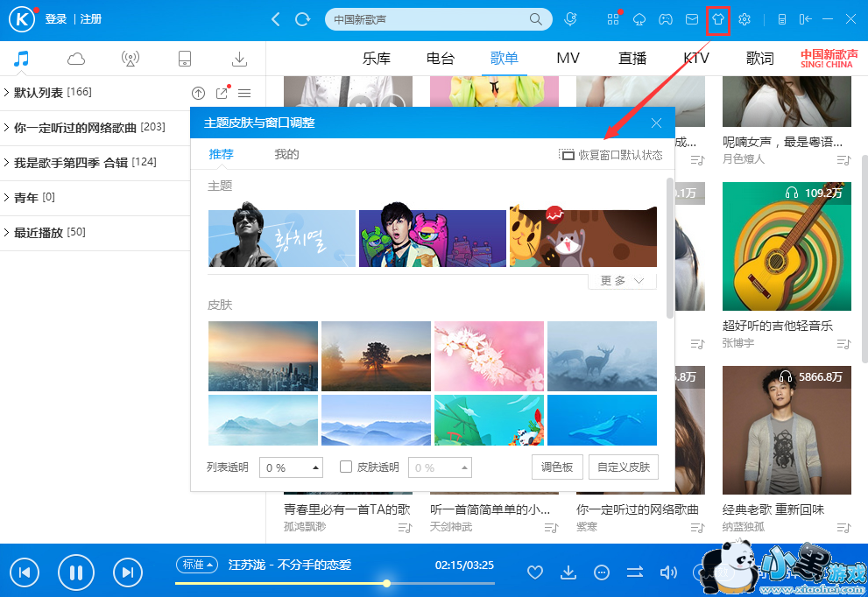Viewport: 868px width, 597px height.
Task: Open the game controller icon
Action: point(666,19)
